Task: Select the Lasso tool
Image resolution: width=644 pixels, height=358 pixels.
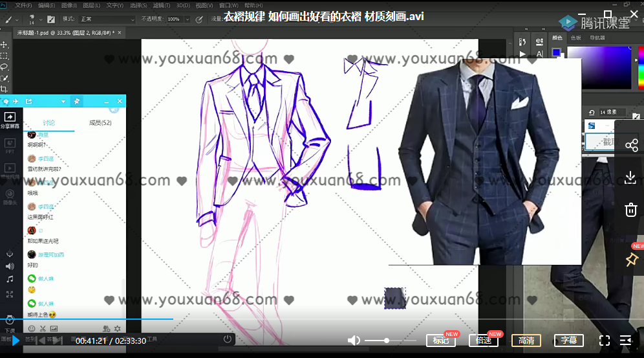Action: (4, 67)
